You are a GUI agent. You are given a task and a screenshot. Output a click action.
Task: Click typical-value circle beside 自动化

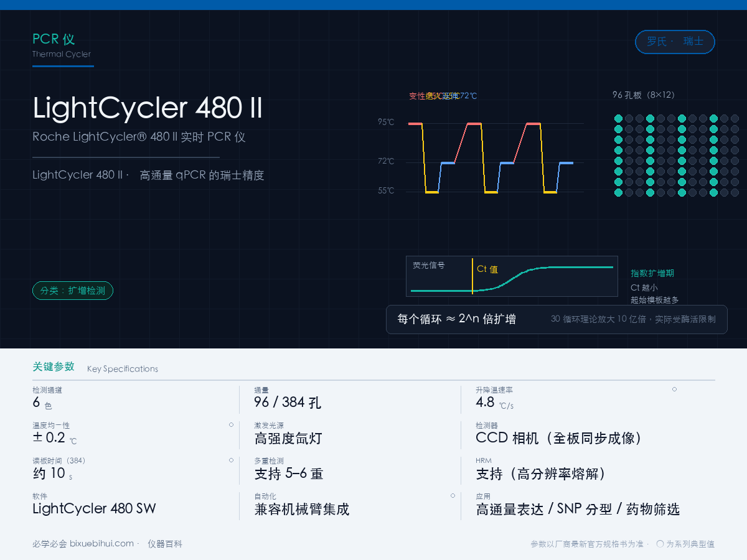453,495
